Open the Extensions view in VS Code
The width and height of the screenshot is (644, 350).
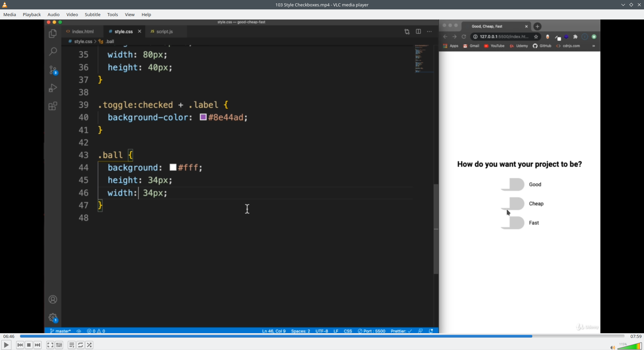[53, 106]
